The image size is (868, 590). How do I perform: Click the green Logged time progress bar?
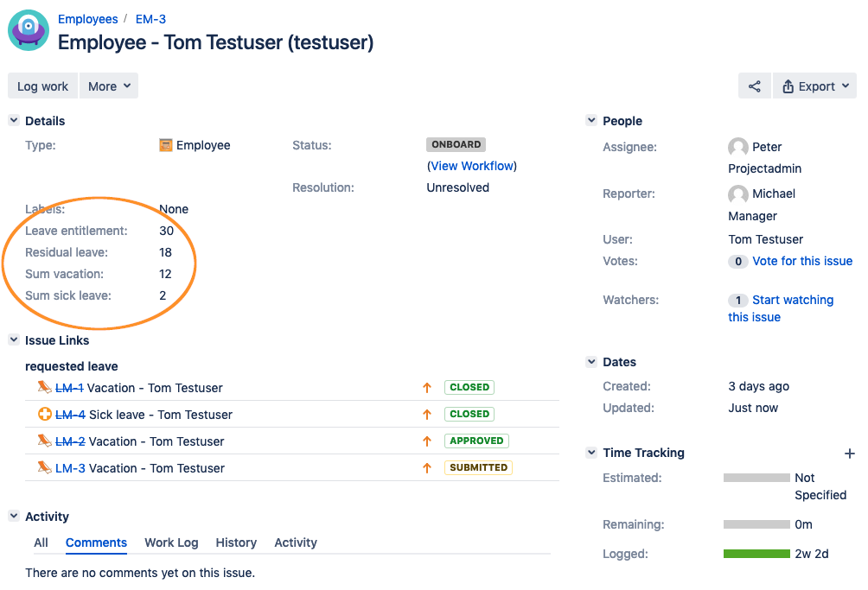coord(756,554)
